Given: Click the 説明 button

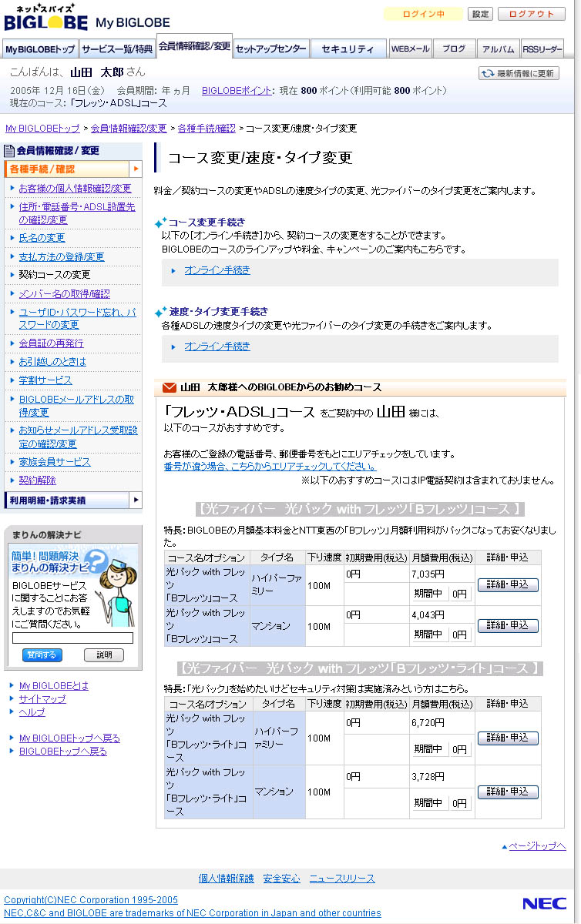Looking at the screenshot, I should (104, 655).
